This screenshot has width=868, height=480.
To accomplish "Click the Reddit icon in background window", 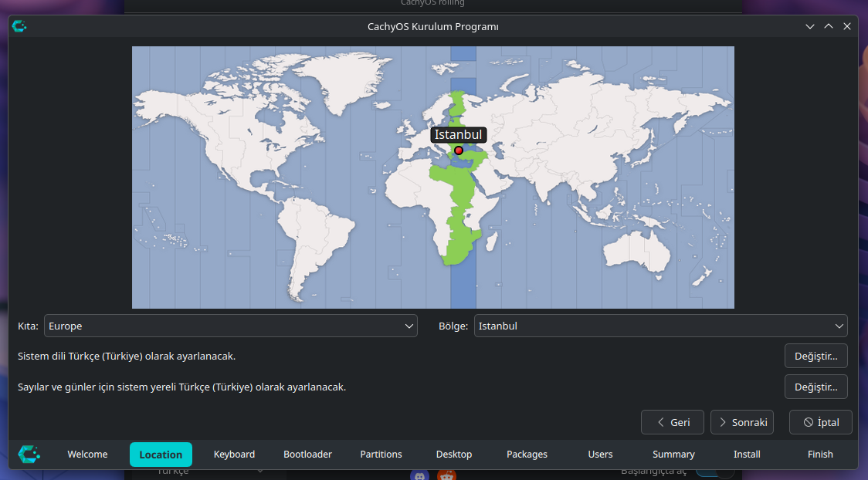I will point(446,475).
